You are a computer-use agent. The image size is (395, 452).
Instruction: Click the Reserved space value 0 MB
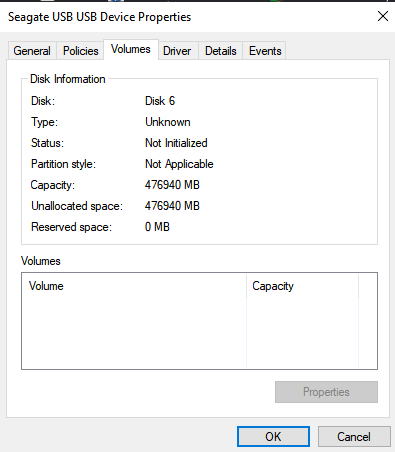pyautogui.click(x=157, y=227)
